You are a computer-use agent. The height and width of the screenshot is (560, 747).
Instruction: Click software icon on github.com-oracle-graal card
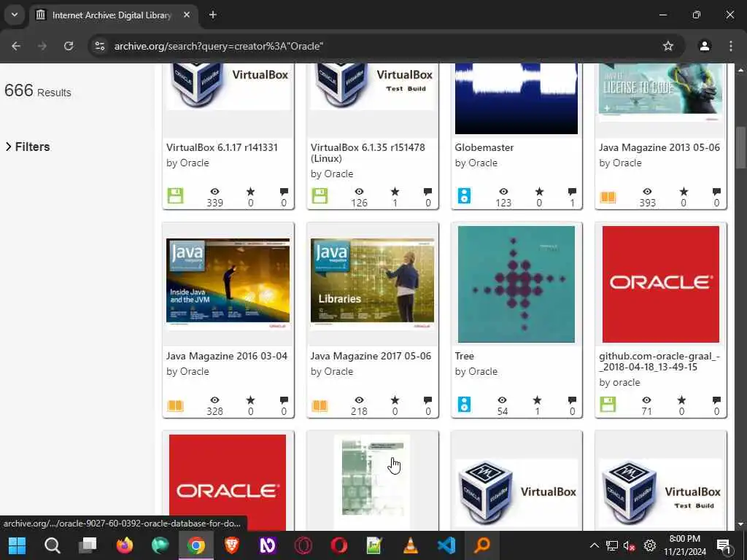pos(608,404)
